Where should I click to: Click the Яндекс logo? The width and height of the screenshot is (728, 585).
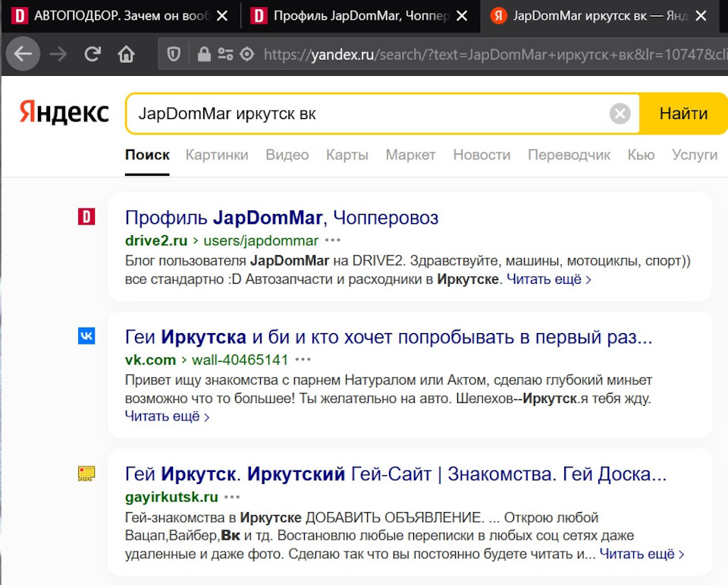coord(64,112)
